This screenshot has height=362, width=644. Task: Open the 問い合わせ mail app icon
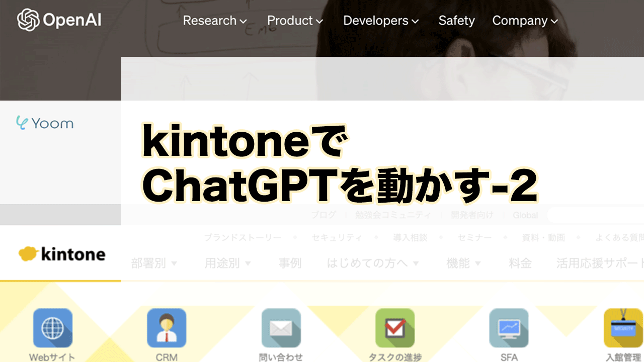tap(281, 327)
